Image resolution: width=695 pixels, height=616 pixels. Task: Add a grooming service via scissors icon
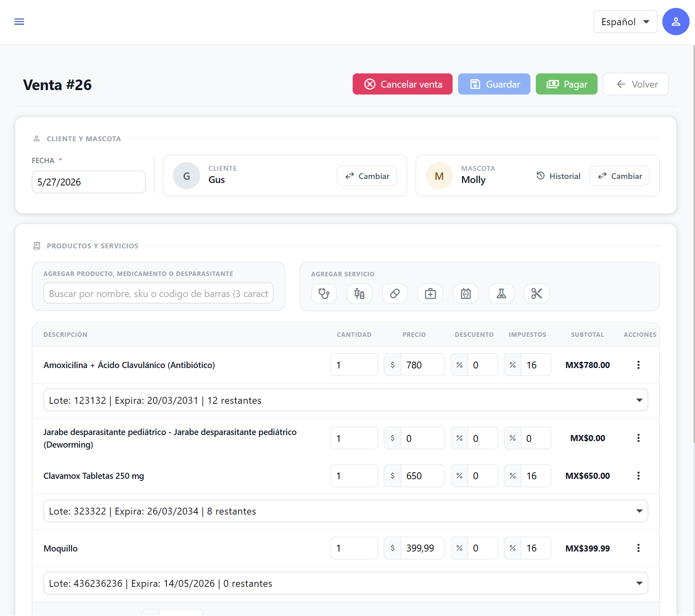click(x=537, y=293)
